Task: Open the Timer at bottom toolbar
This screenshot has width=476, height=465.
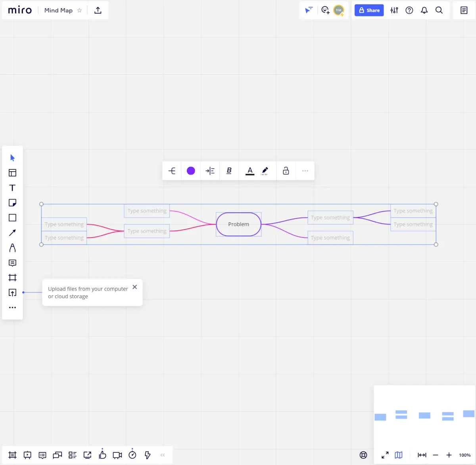Action: [x=132, y=455]
